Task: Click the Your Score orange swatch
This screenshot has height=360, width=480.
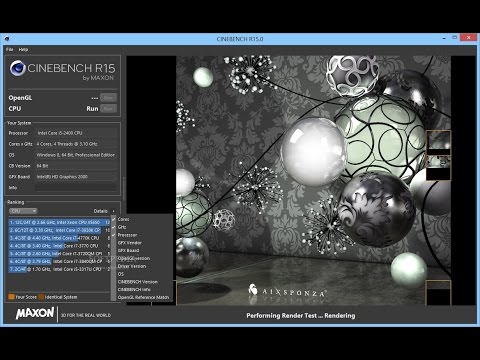Action: click(x=11, y=297)
